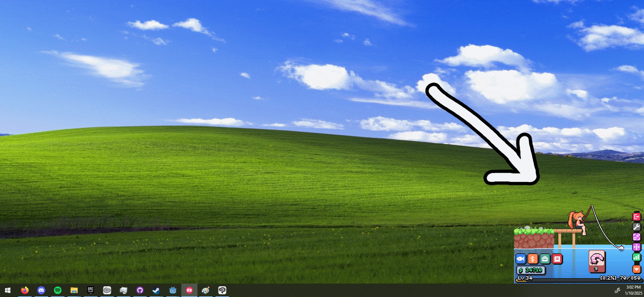Open the green tackle box button

tap(545, 259)
